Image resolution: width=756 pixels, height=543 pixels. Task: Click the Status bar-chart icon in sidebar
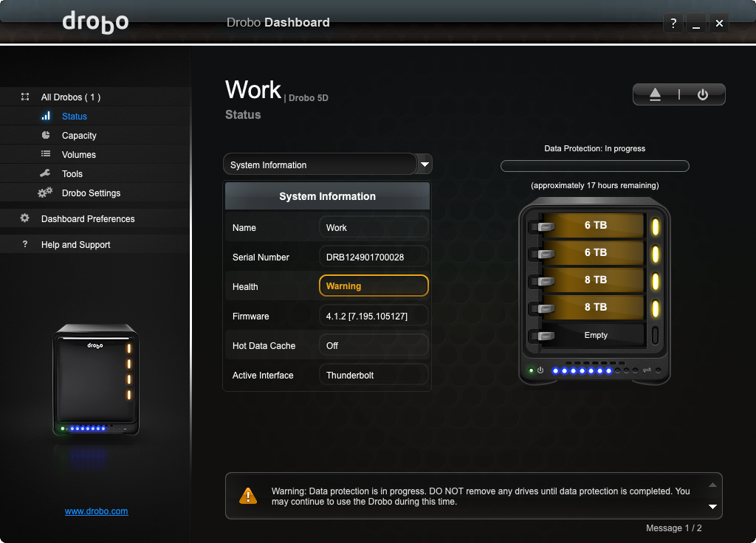coord(46,116)
